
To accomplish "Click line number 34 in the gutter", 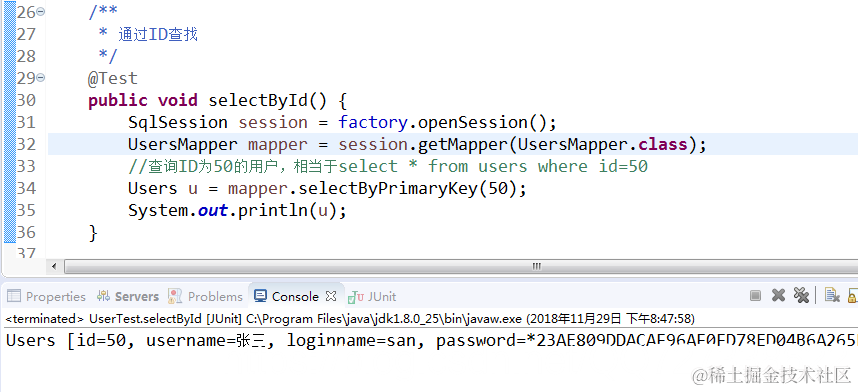I will (x=26, y=188).
